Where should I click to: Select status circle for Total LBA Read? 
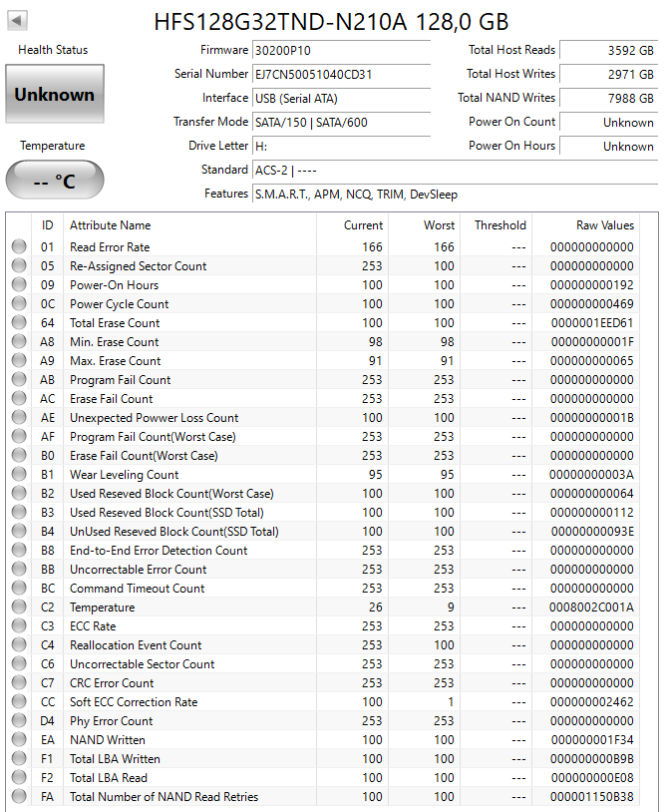(19, 777)
